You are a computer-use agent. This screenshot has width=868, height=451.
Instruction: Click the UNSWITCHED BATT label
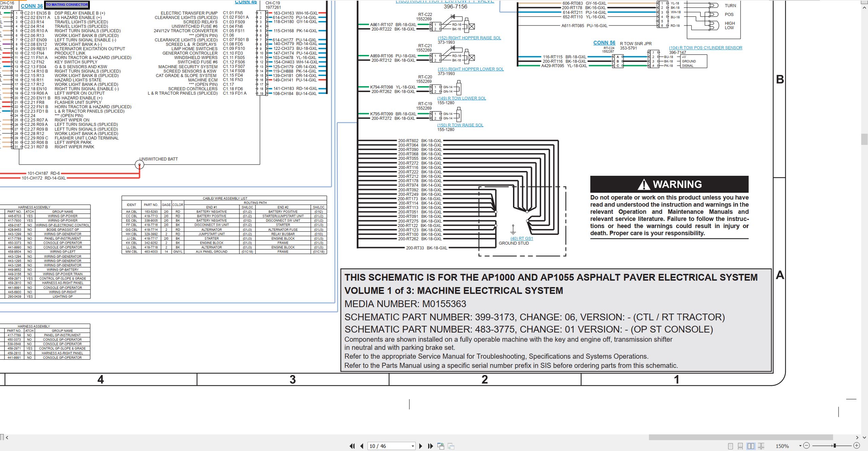(x=159, y=159)
